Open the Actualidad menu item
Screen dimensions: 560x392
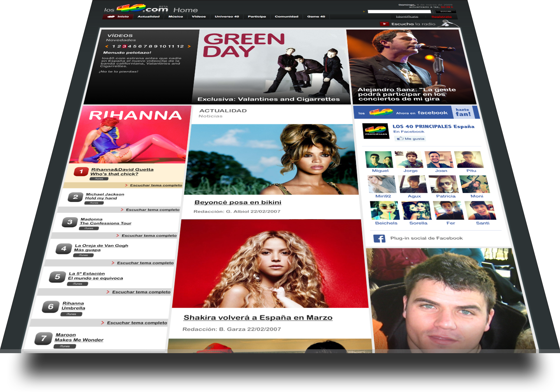click(x=149, y=17)
